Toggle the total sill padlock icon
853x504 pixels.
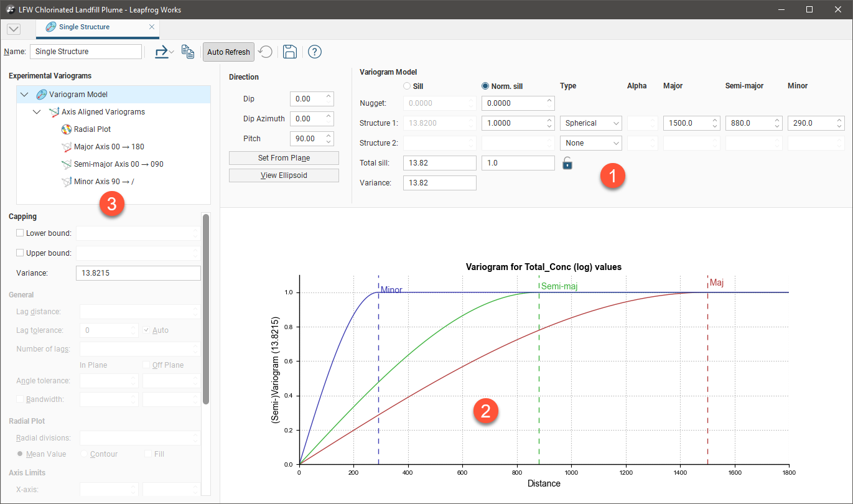click(567, 163)
